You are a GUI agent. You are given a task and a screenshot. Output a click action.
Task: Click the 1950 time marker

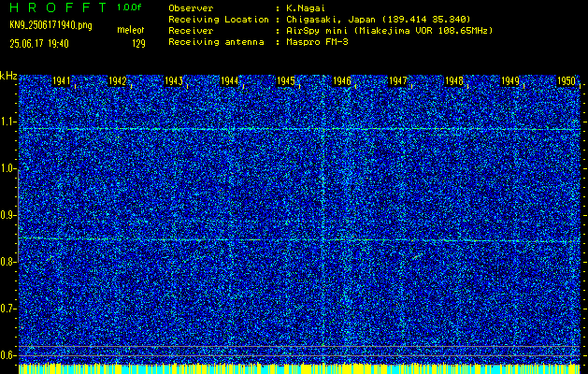[x=566, y=81]
